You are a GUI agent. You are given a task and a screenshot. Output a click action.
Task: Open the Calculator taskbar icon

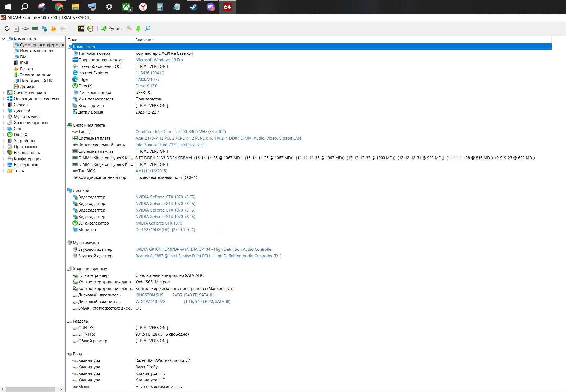pos(160,7)
